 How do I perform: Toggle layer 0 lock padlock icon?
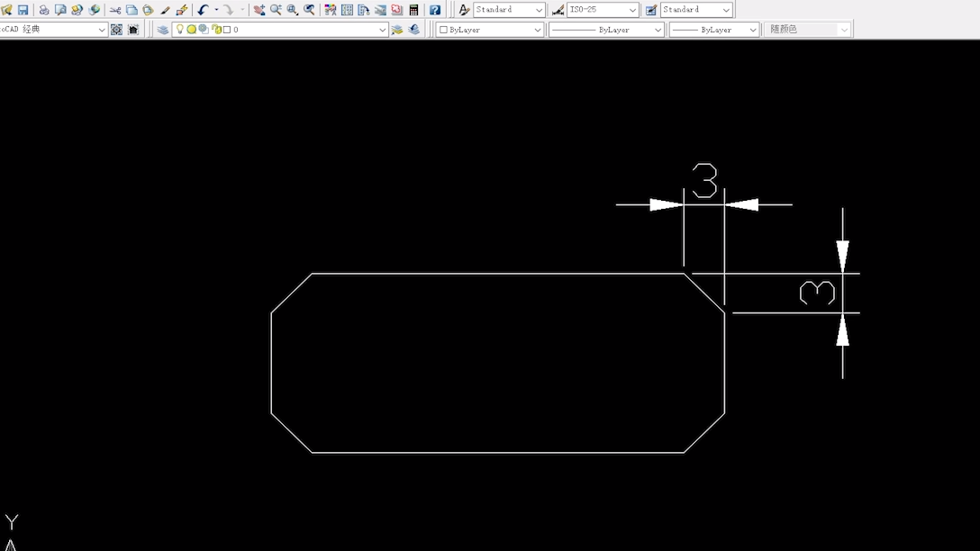click(x=216, y=30)
